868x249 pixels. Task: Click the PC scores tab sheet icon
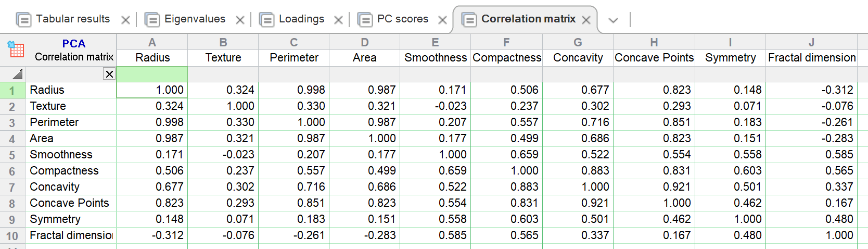(x=365, y=20)
